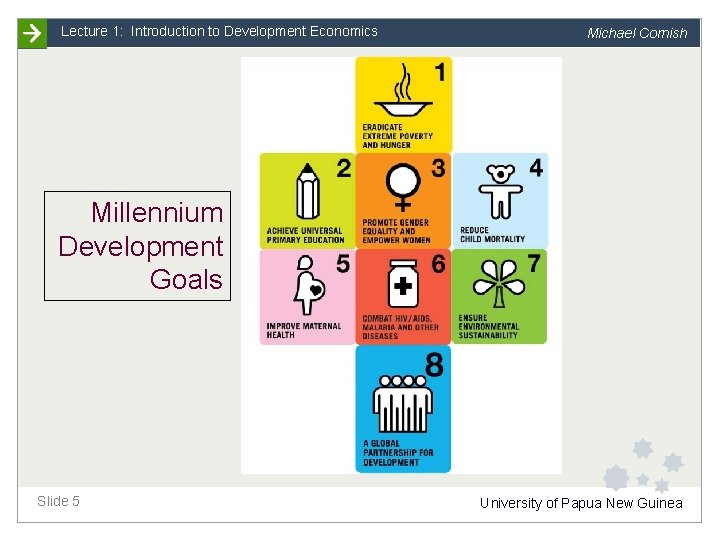Click the tree leaf icon in goal 7
This screenshot has height=540, width=720.
(x=499, y=283)
